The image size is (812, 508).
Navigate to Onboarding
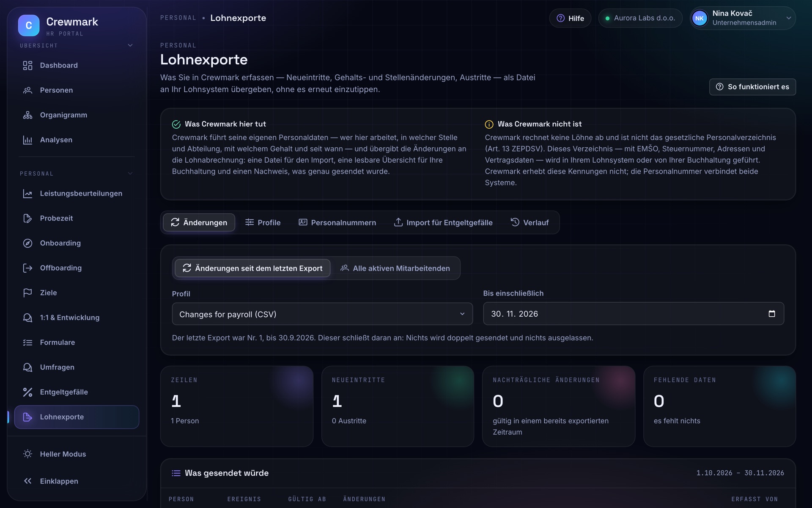pyautogui.click(x=77, y=243)
